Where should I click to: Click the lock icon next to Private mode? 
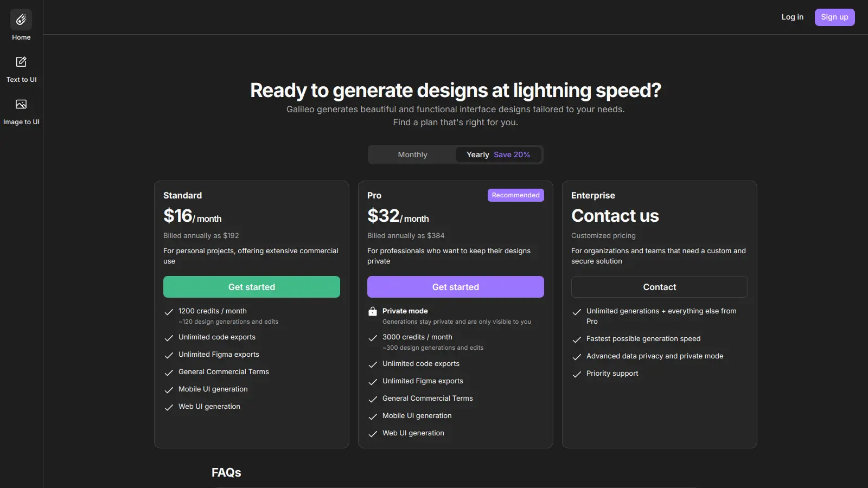pos(373,311)
